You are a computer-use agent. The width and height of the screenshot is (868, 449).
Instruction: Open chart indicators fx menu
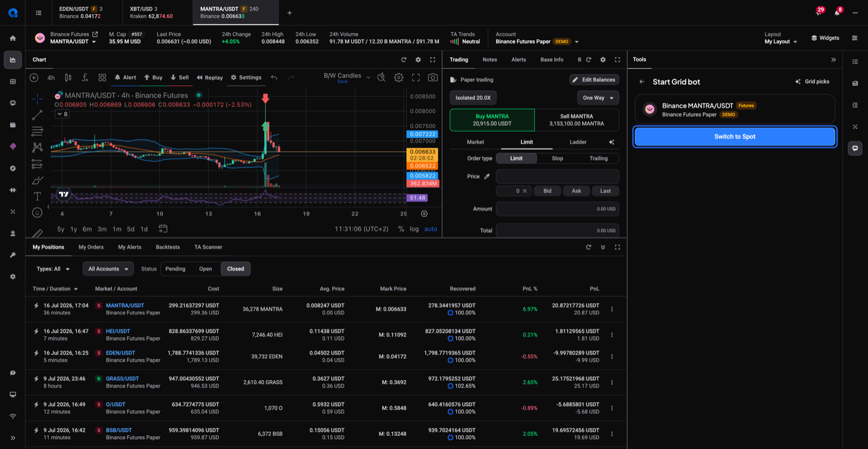pos(85,78)
